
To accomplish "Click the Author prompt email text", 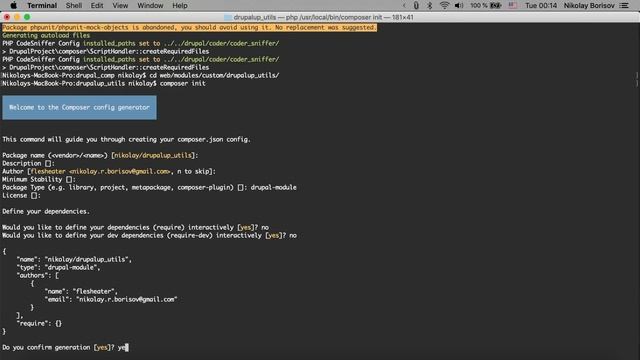I will coord(120,171).
